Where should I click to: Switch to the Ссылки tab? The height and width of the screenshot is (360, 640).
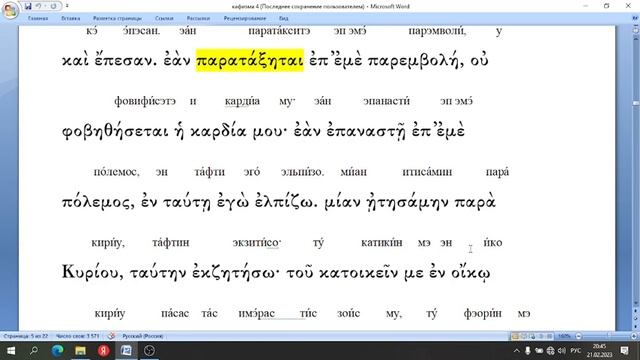[x=164, y=18]
